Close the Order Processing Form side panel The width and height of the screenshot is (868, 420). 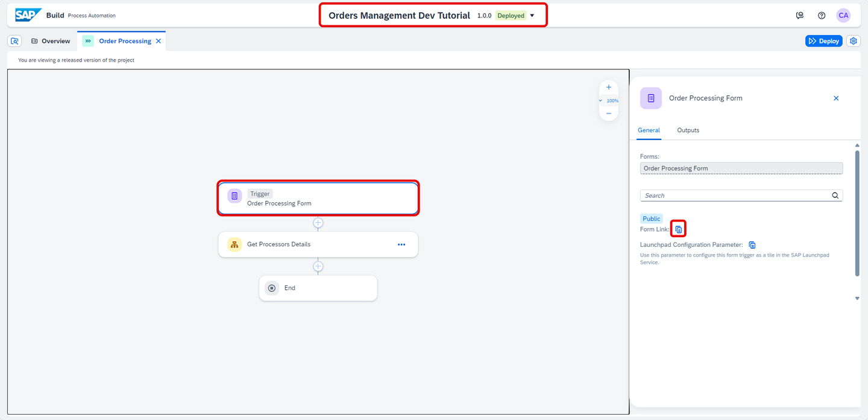[836, 98]
